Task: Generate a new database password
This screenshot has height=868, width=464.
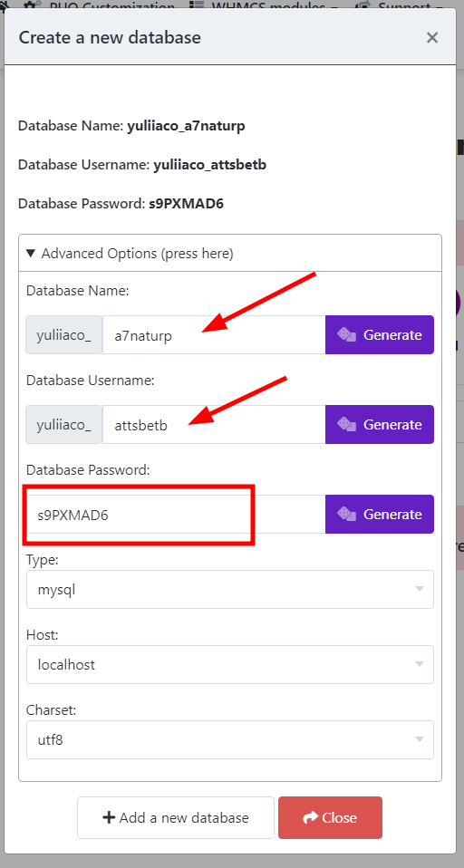Action: pos(380,515)
